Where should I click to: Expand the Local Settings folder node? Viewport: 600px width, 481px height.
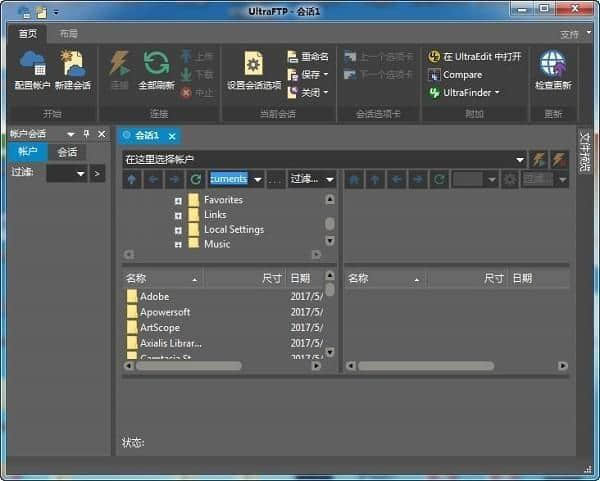[178, 230]
